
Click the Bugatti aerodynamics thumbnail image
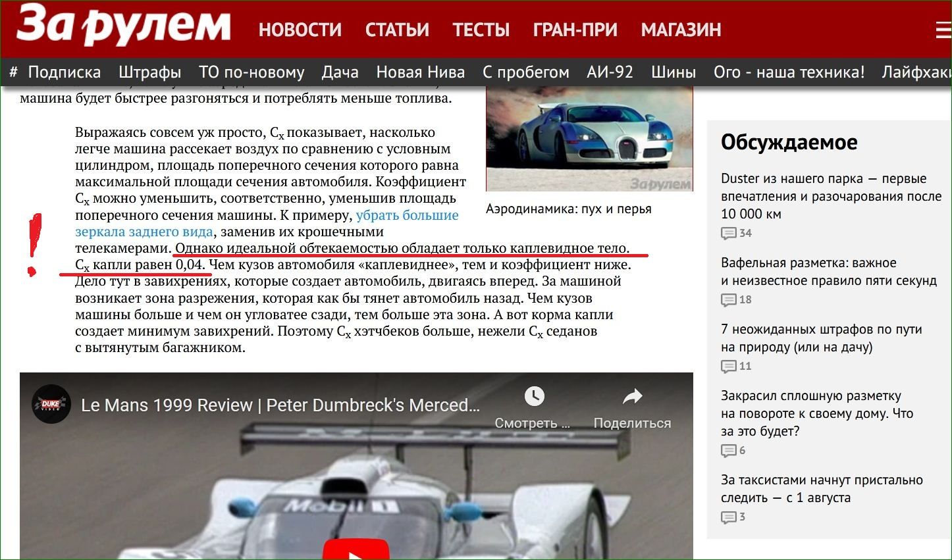[589, 138]
